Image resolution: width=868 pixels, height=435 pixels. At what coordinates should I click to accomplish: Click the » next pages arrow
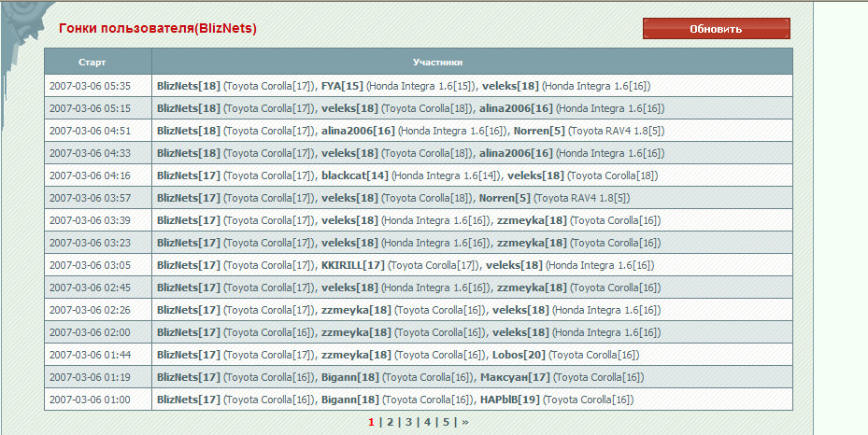coord(465,422)
